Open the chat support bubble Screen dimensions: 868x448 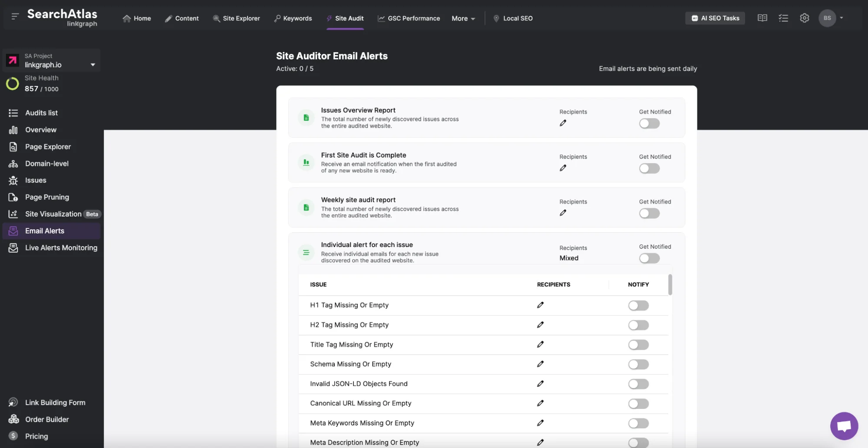tap(844, 426)
